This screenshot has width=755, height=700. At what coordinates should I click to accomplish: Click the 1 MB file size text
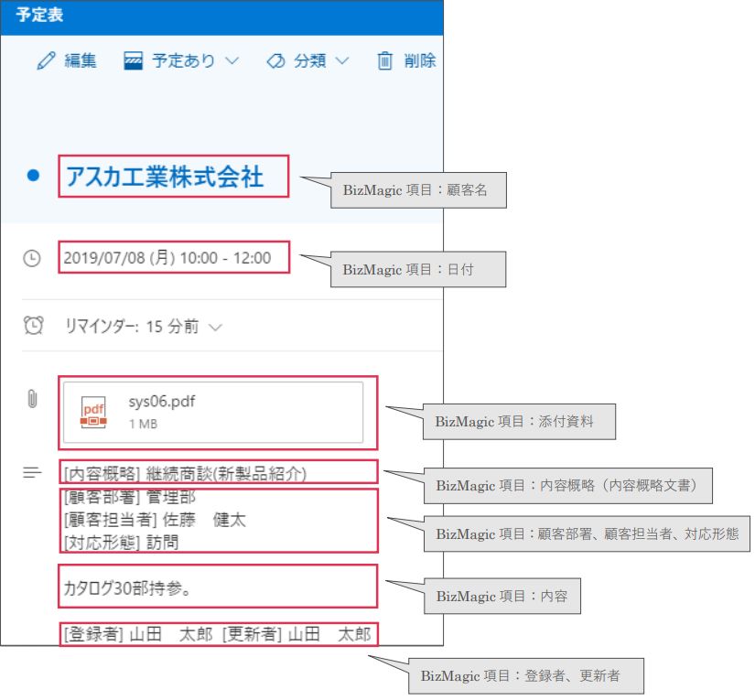point(143,424)
